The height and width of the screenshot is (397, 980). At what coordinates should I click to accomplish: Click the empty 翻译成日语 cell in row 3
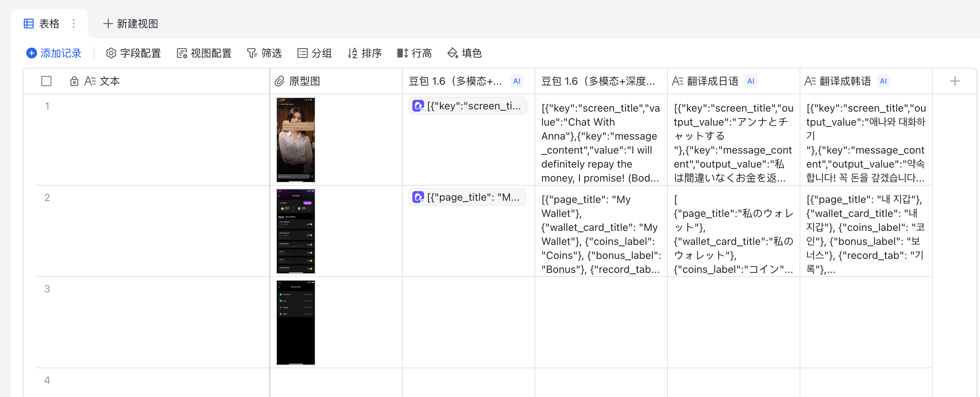tap(733, 322)
